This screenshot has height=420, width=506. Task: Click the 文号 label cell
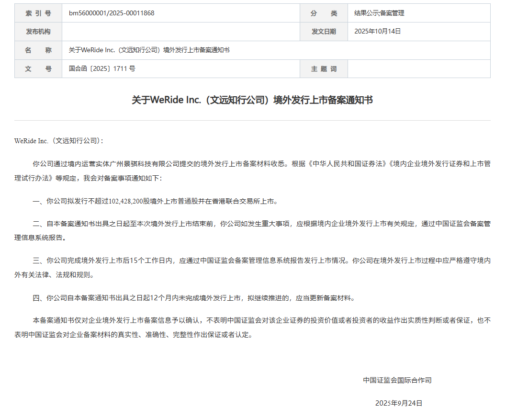click(x=38, y=69)
